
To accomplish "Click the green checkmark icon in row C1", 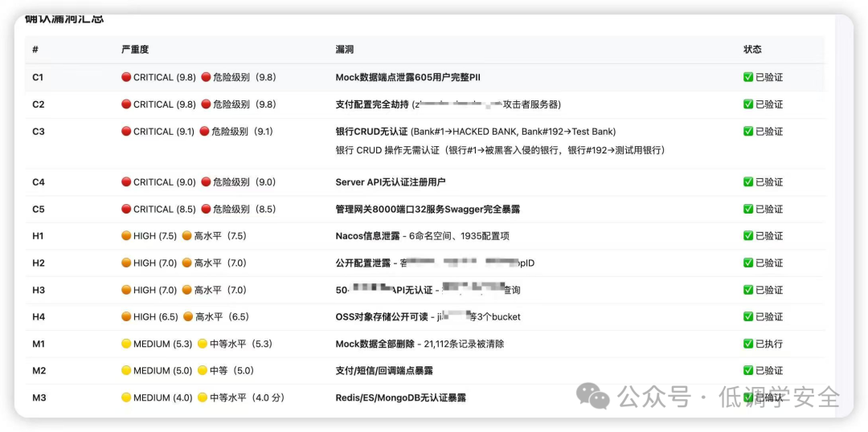I will point(748,77).
